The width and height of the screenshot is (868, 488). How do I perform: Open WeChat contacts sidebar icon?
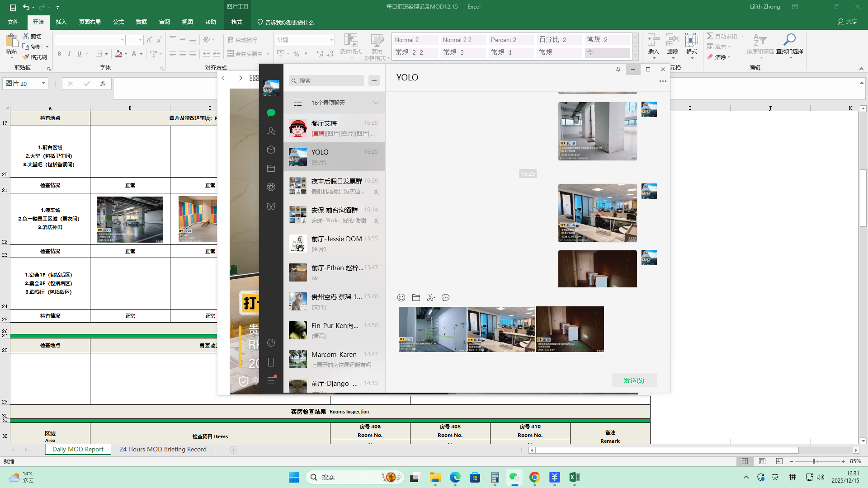pos(271,131)
